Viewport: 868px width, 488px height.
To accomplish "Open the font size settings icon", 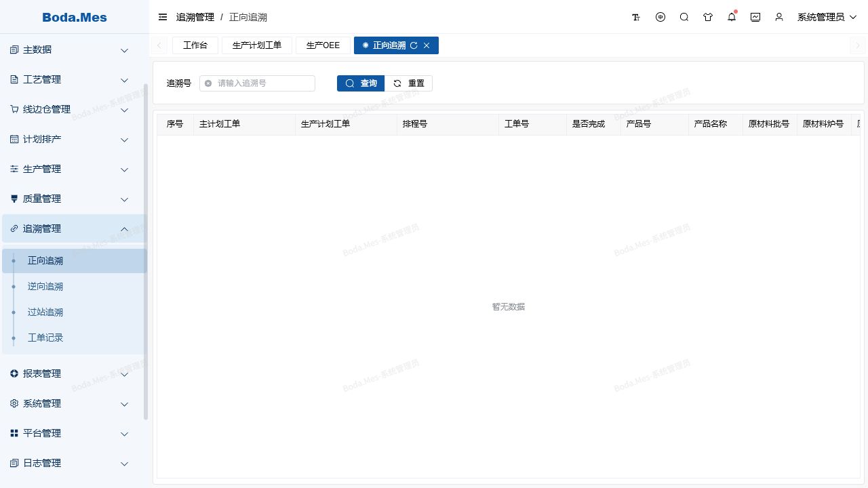I will point(636,17).
